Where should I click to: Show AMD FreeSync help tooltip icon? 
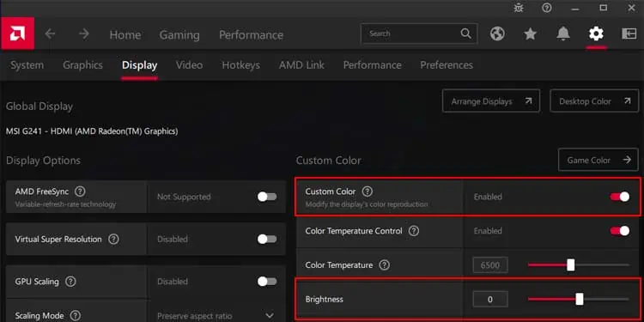(x=80, y=191)
